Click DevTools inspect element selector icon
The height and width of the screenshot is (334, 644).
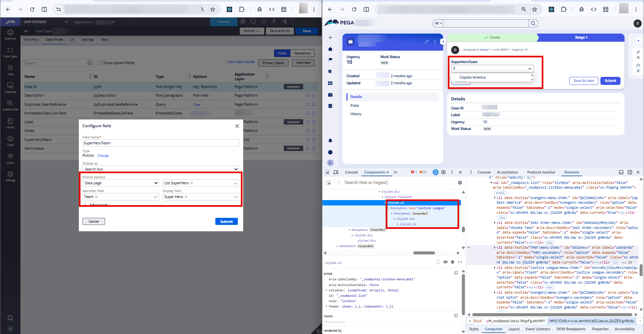[327, 172]
